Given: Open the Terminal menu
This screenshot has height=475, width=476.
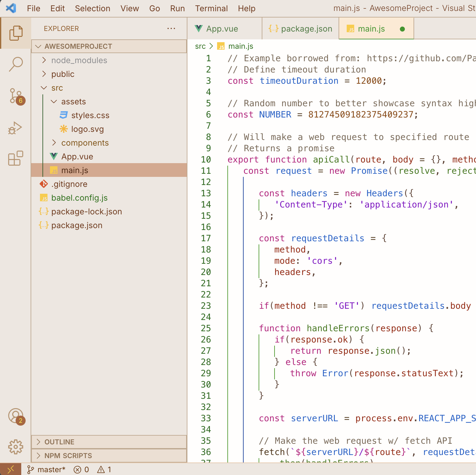Looking at the screenshot, I should (212, 8).
